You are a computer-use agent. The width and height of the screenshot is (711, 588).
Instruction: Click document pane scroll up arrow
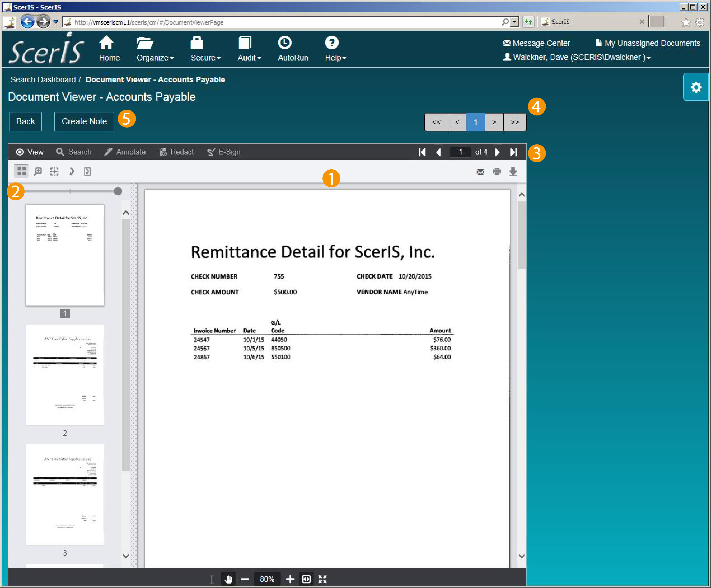tap(521, 195)
